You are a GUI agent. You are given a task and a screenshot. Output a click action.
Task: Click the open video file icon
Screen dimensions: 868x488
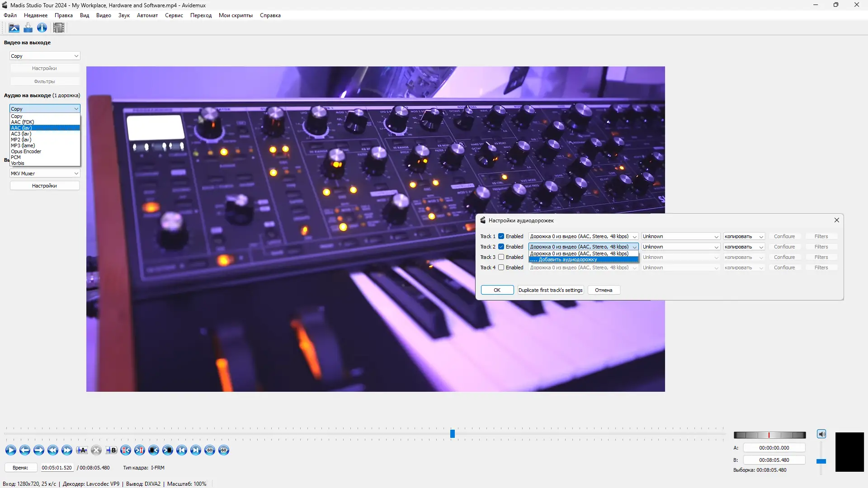click(14, 28)
